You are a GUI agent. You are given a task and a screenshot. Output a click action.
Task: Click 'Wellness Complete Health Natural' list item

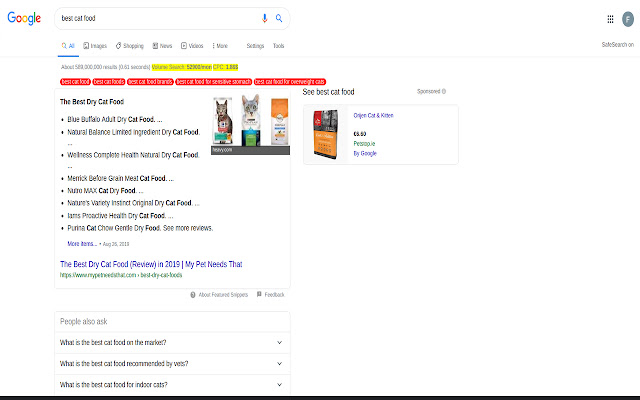133,155
